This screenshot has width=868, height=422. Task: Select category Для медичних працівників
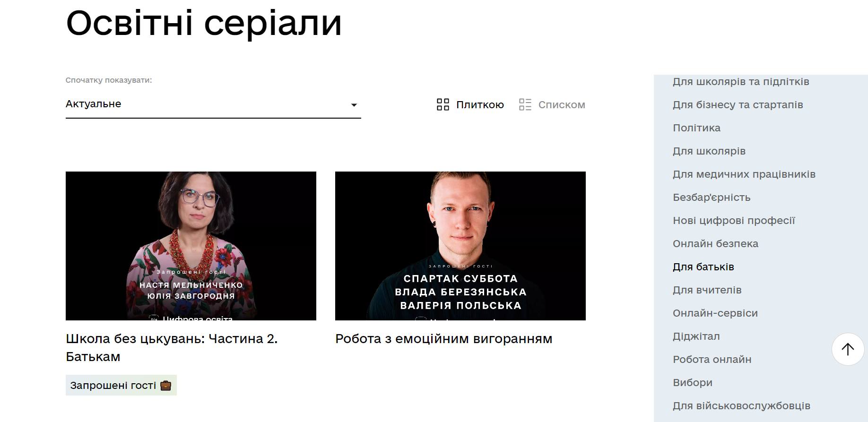click(x=744, y=174)
